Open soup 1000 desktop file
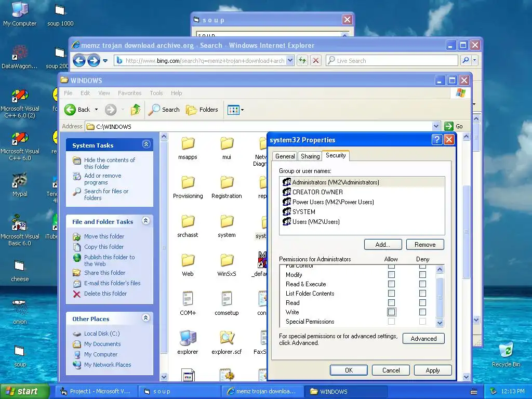The height and width of the screenshot is (399, 532). click(60, 15)
